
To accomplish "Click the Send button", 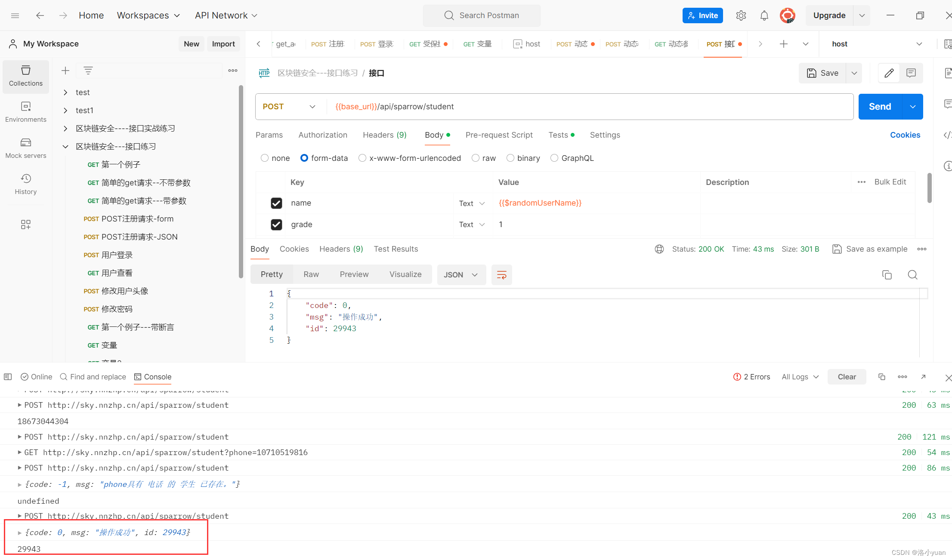I will (880, 107).
